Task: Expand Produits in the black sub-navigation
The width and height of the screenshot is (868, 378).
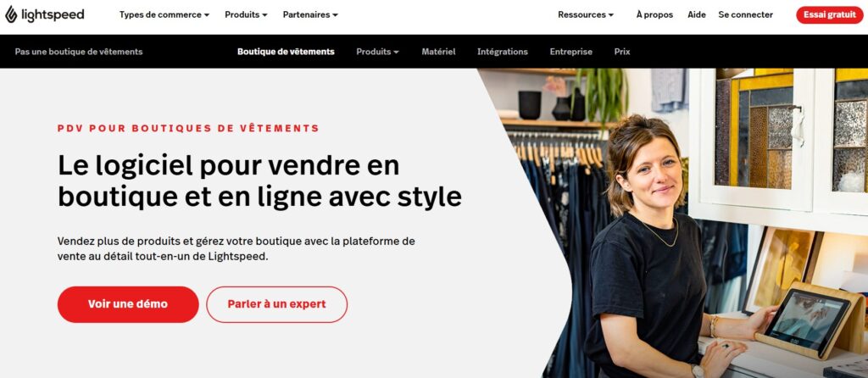Action: tap(377, 52)
